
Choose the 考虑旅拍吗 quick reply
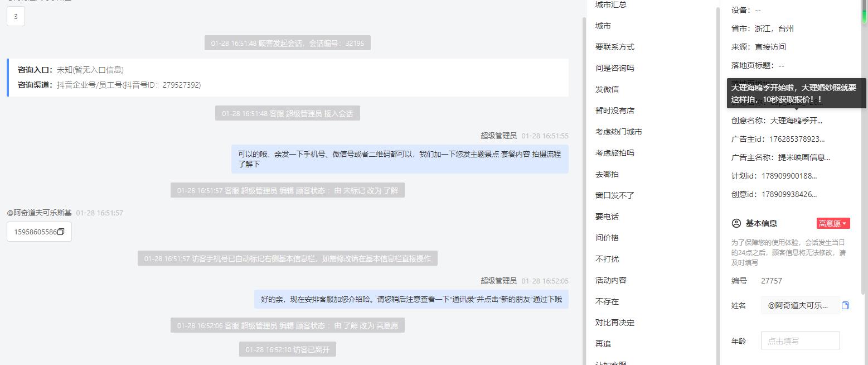point(615,153)
